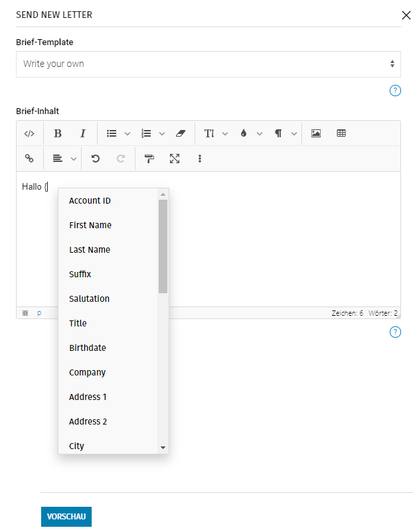The width and height of the screenshot is (413, 532).
Task: Click the clear formatting eraser icon
Action: point(181,133)
